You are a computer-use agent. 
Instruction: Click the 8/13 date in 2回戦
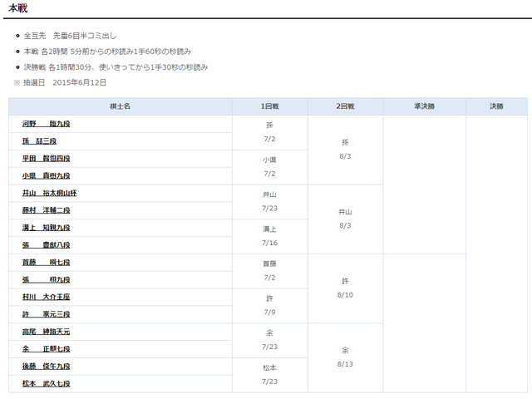coord(346,364)
